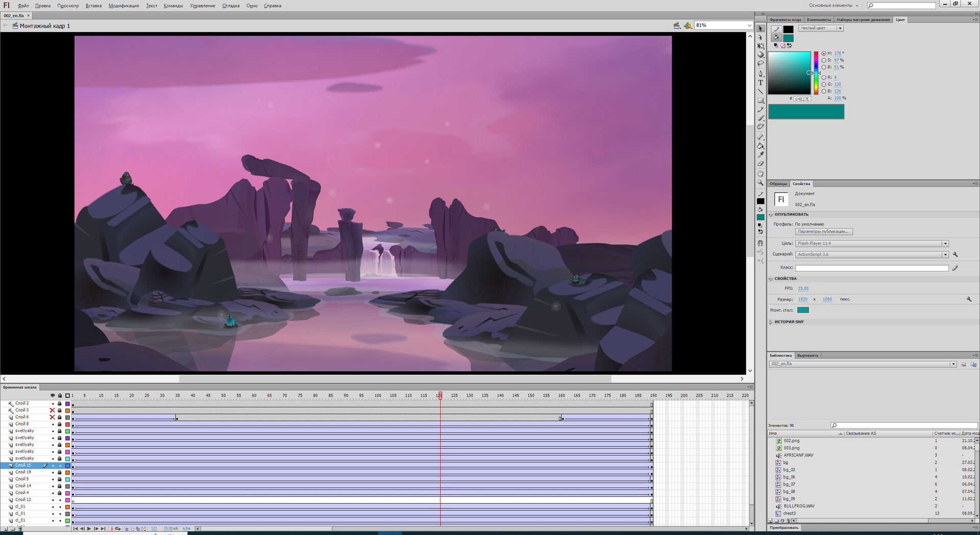Select the Brush tool
Screen dimensions: 980x535
761,118
